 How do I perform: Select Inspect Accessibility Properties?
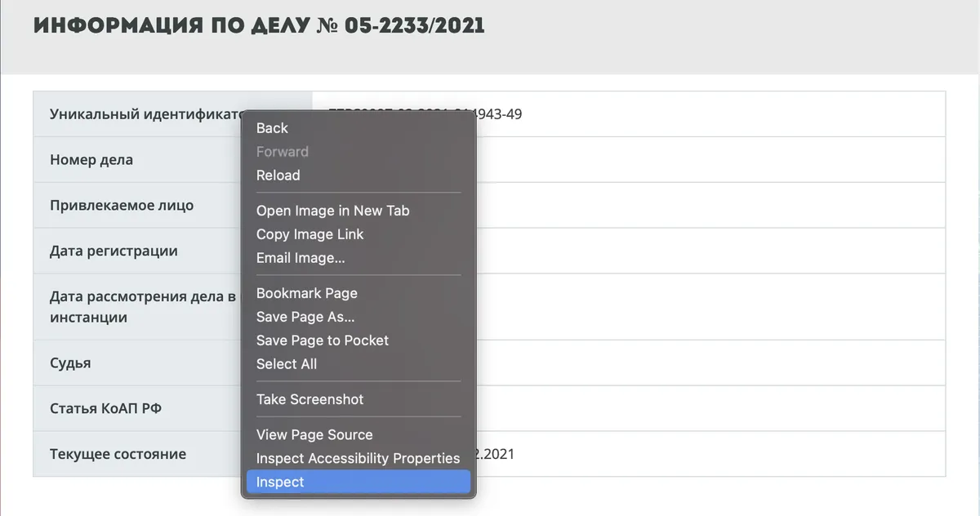(358, 459)
